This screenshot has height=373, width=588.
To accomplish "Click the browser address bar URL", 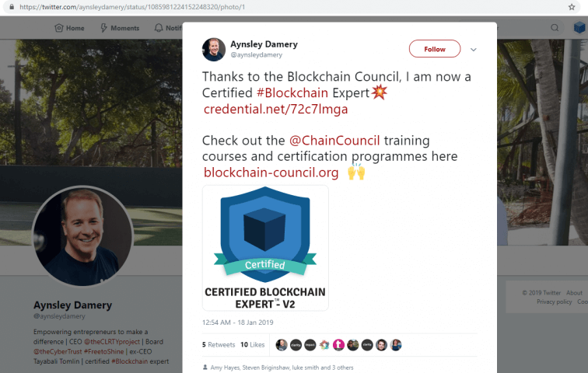I will (x=132, y=7).
